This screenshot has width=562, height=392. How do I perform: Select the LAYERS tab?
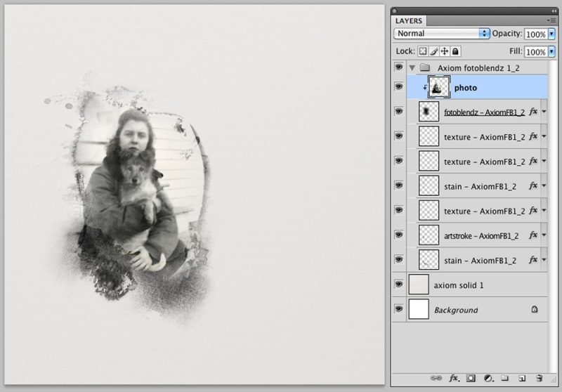point(409,21)
